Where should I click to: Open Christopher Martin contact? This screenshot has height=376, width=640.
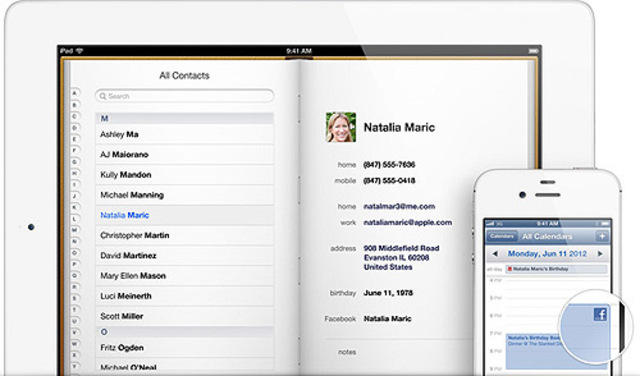[x=184, y=235]
